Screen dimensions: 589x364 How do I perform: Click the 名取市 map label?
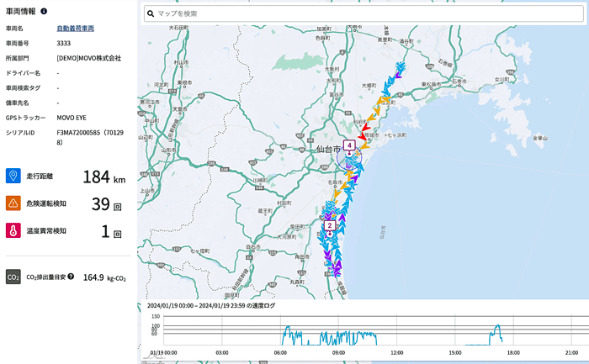(335, 182)
